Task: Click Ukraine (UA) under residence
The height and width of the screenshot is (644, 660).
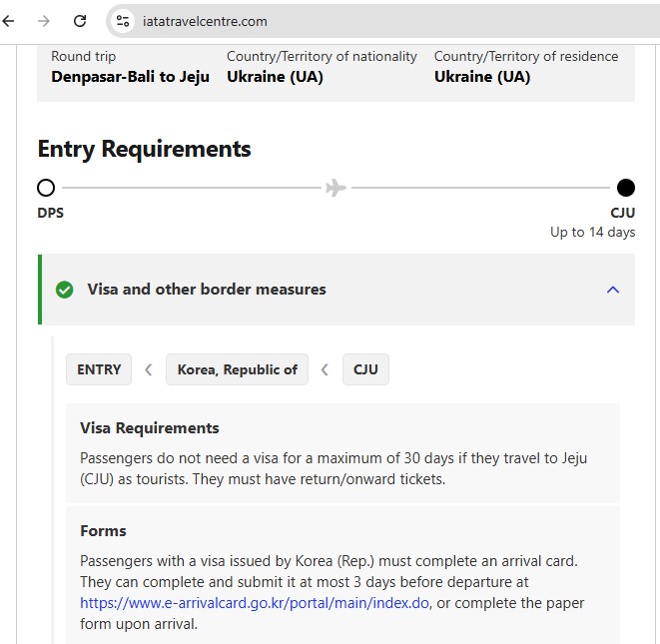Action: pos(482,77)
